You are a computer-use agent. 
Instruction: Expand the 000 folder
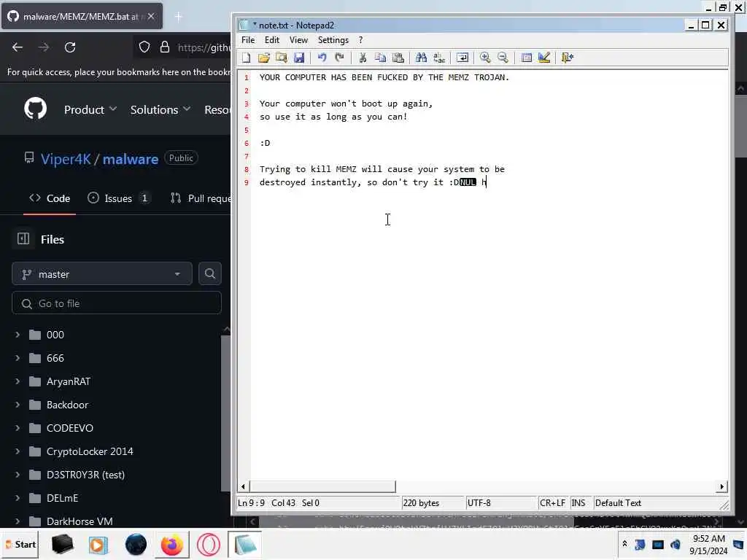18,335
